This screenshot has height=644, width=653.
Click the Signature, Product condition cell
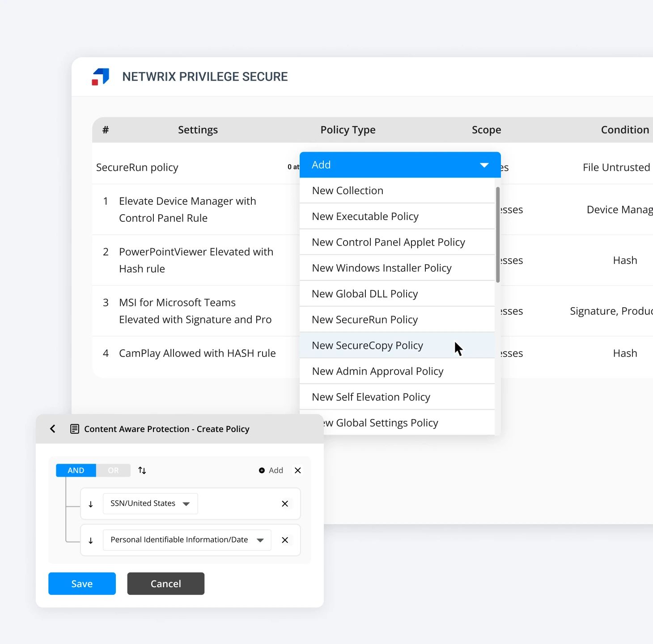click(611, 311)
